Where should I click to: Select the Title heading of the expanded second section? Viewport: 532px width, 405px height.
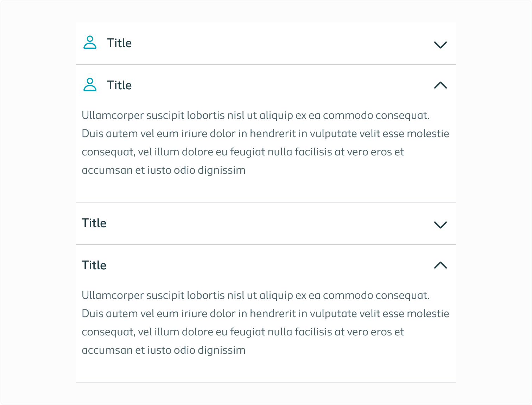[119, 85]
